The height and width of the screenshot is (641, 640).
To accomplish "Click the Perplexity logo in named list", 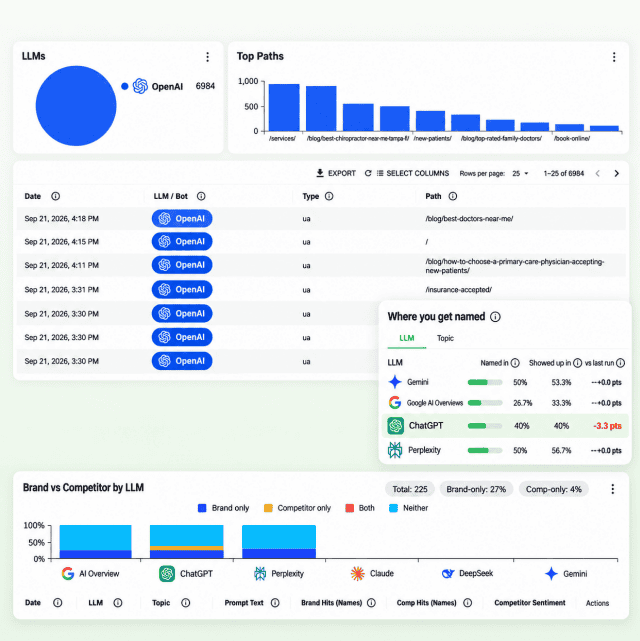I will coord(395,450).
